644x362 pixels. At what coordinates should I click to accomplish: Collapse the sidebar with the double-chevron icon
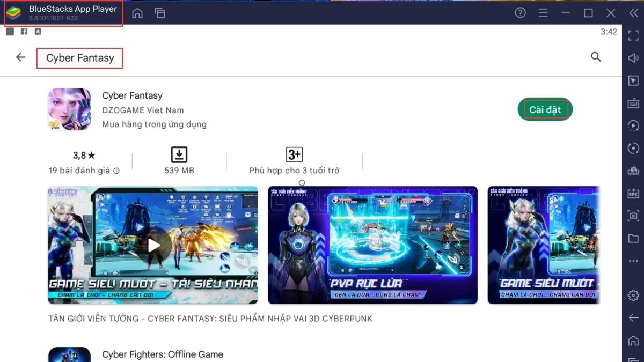(633, 13)
